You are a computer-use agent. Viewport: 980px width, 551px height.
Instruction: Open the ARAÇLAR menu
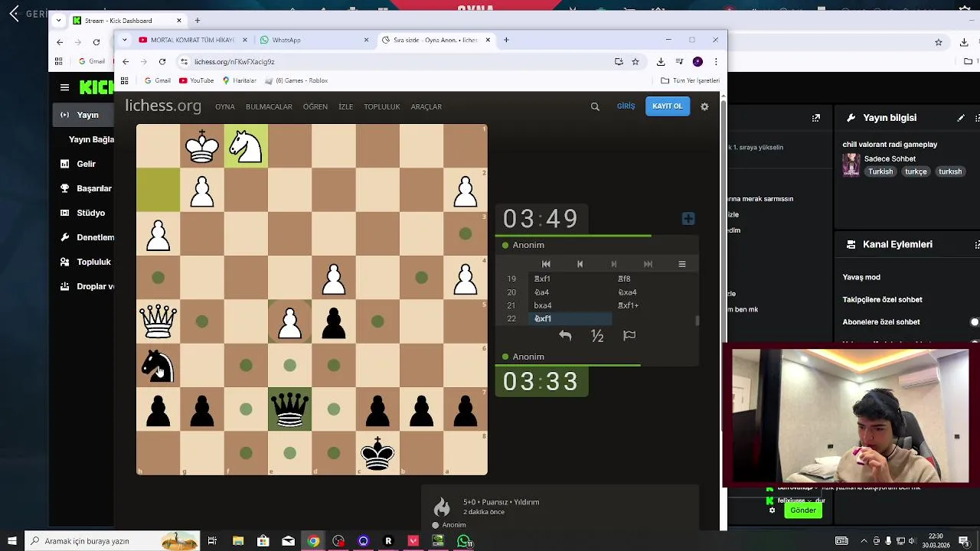(x=426, y=106)
